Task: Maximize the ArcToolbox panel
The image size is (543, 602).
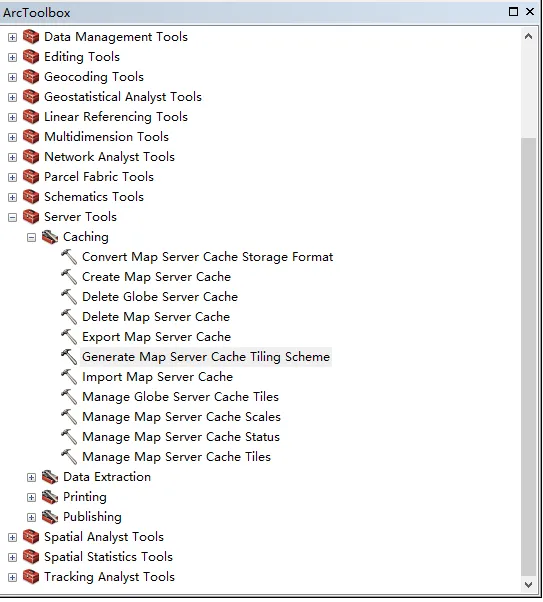Action: 513,12
